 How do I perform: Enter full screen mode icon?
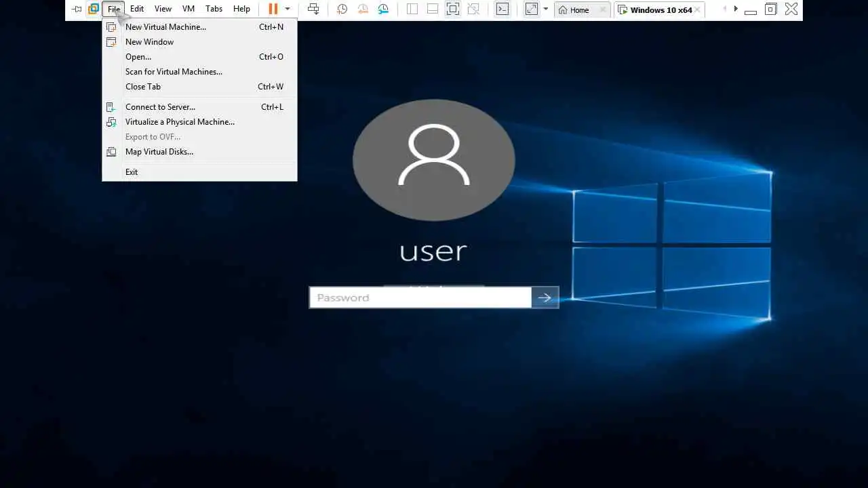[x=453, y=9]
